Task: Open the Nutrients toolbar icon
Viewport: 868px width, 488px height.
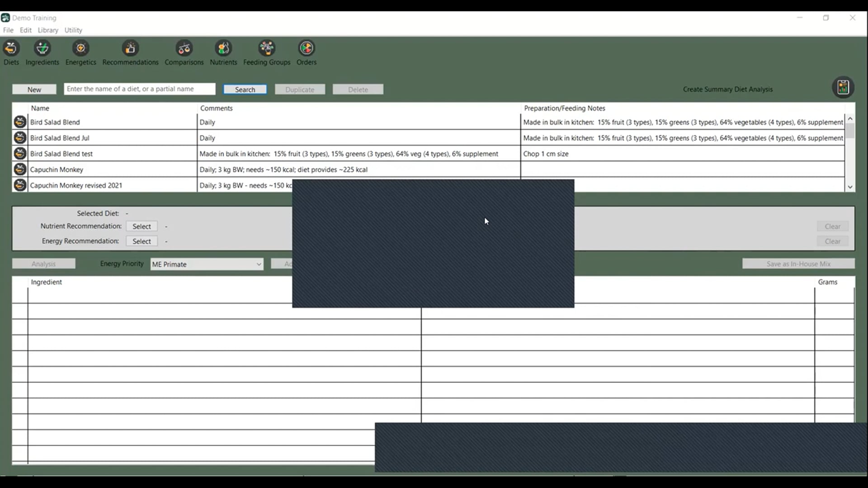Action: [223, 48]
